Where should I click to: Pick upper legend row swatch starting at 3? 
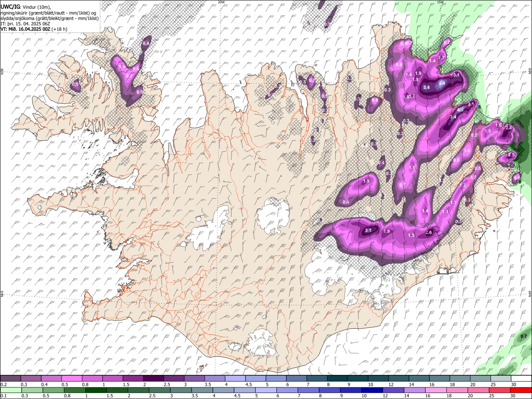[194, 379]
